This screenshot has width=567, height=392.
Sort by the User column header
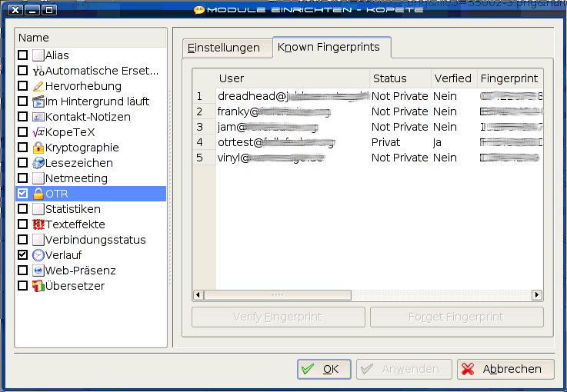click(x=292, y=78)
